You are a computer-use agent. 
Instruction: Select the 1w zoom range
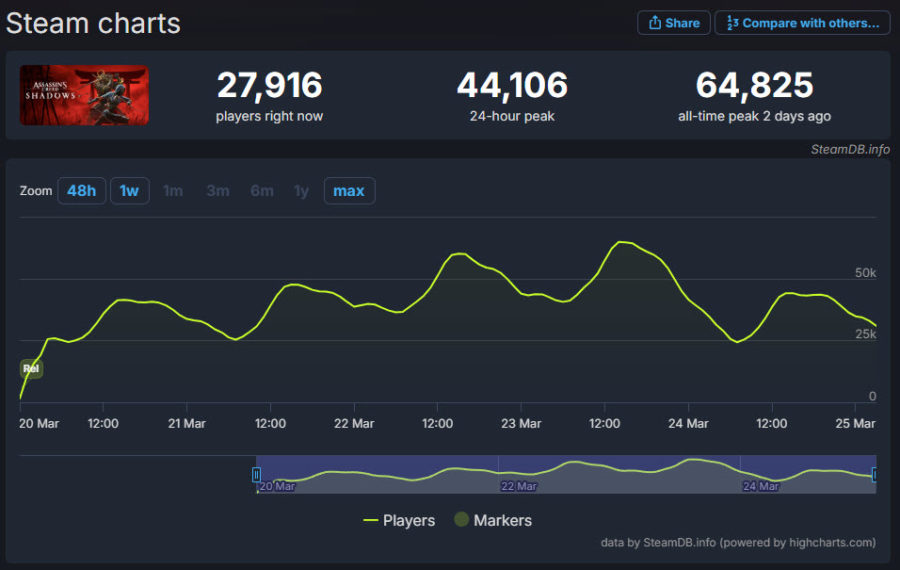coord(129,191)
